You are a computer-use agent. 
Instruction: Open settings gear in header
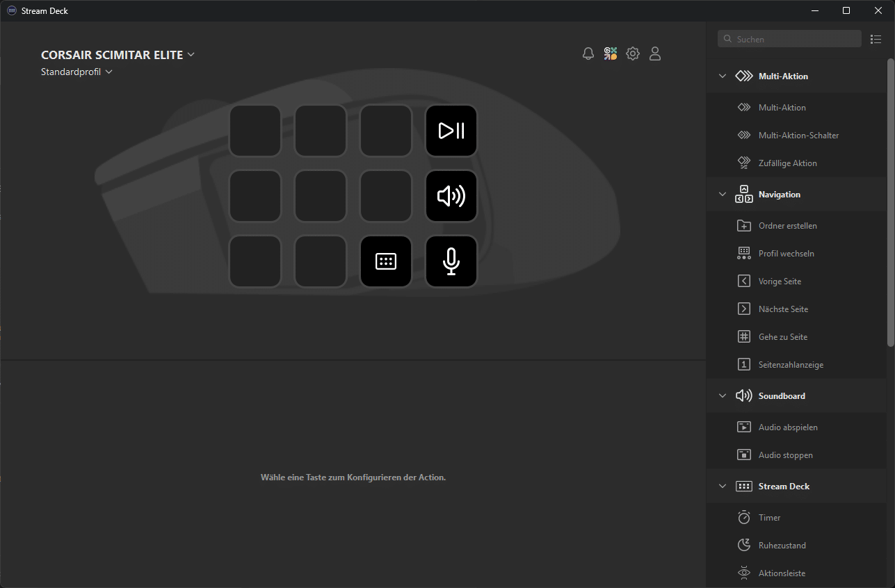click(x=633, y=54)
